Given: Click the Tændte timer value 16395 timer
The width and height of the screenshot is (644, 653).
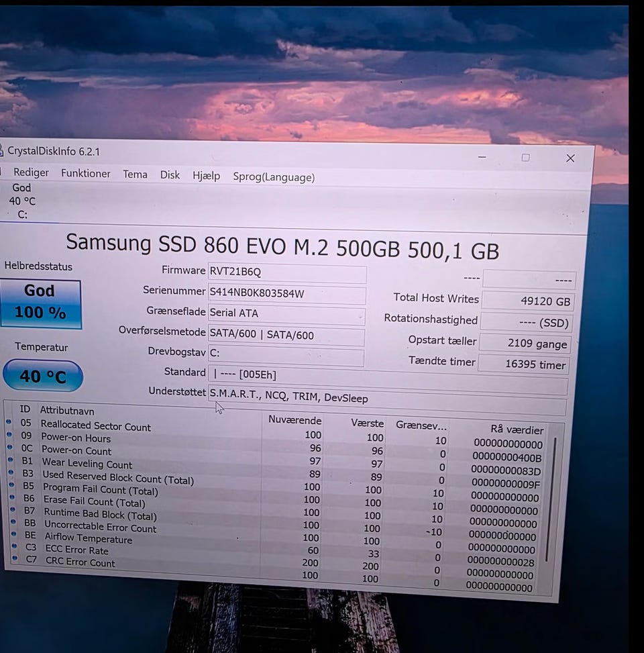Looking at the screenshot, I should click(523, 364).
